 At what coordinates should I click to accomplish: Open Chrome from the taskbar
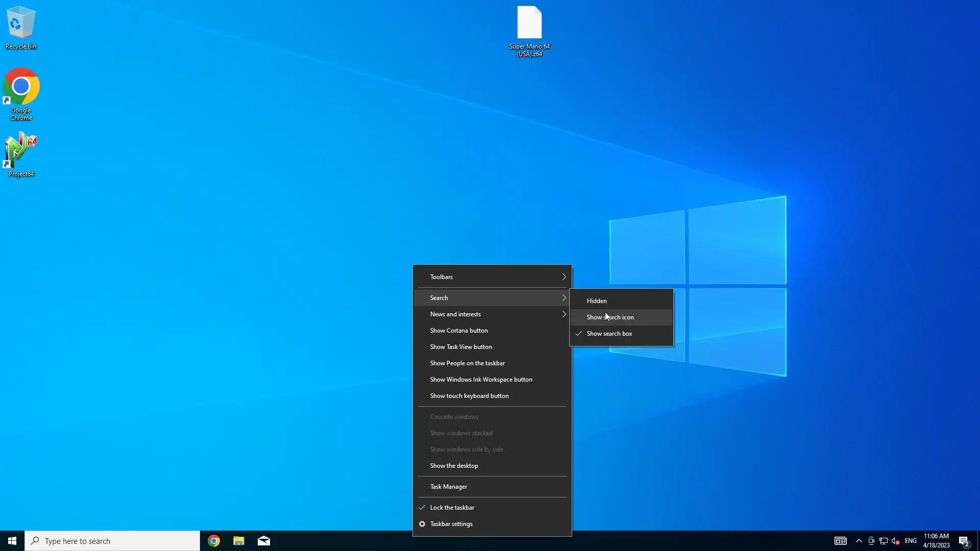point(214,541)
